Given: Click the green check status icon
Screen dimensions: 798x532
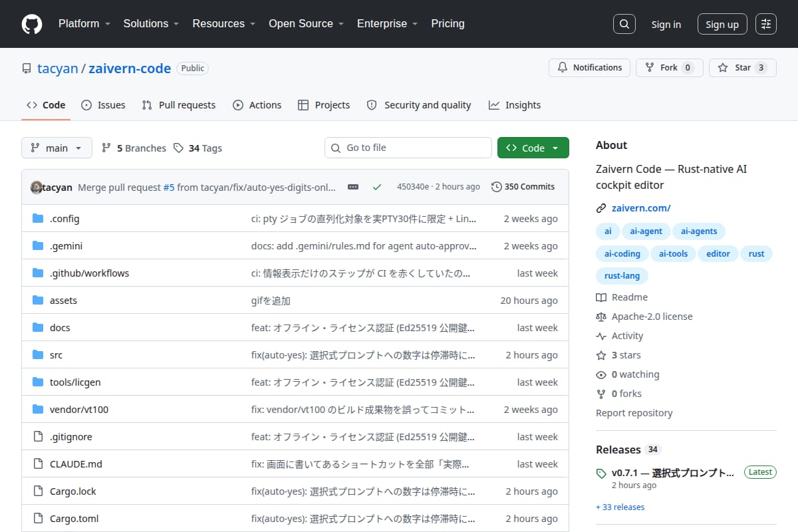Looking at the screenshot, I should point(377,187).
